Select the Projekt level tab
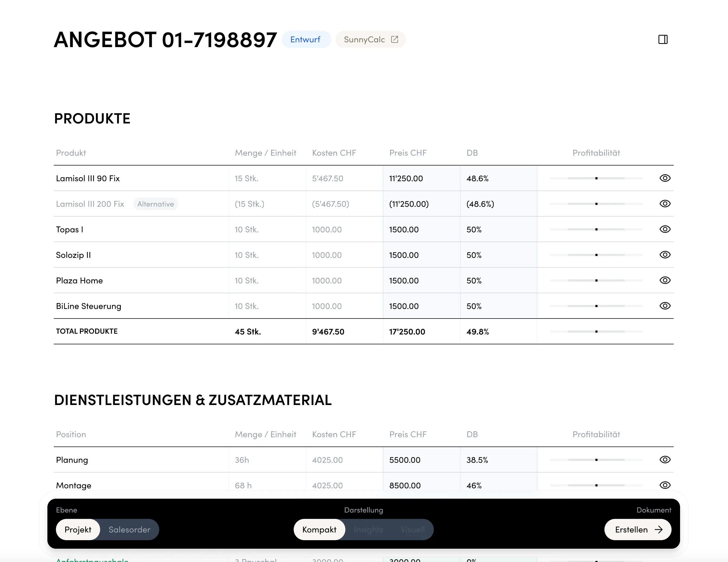Screen dimensions: 728x562 (x=78, y=530)
